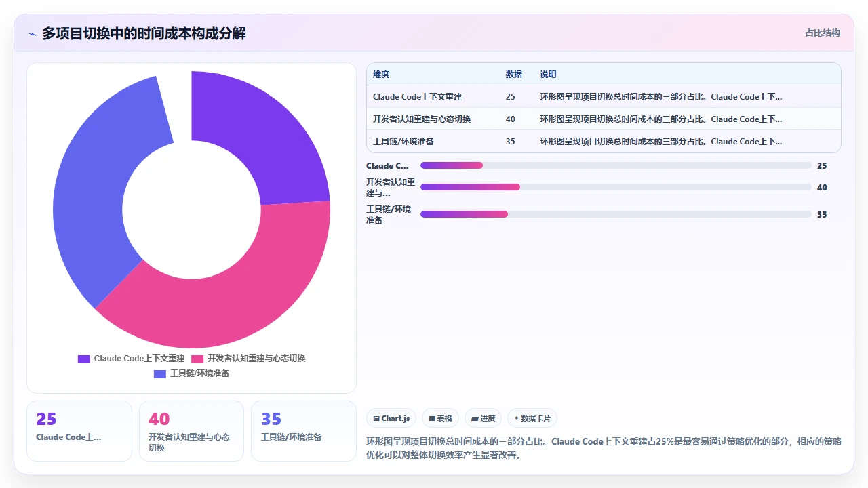Click the Chart.js tag chip
The image size is (868, 488).
click(391, 418)
